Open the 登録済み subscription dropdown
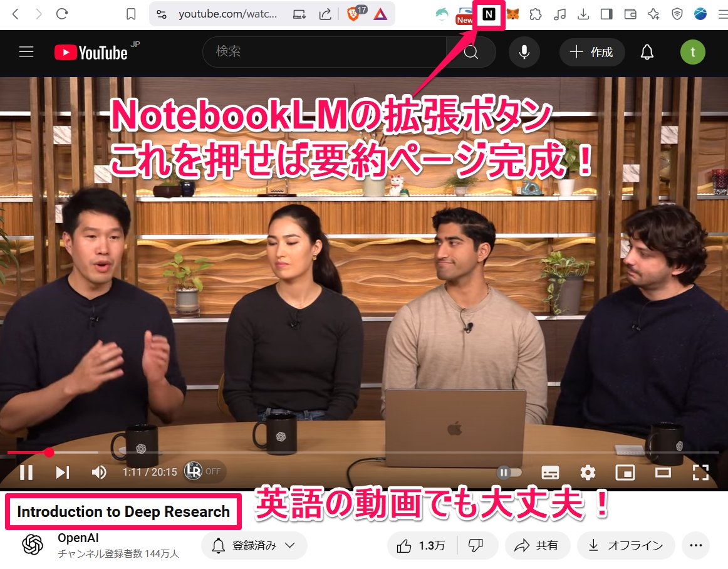The width and height of the screenshot is (728, 569). tap(254, 545)
